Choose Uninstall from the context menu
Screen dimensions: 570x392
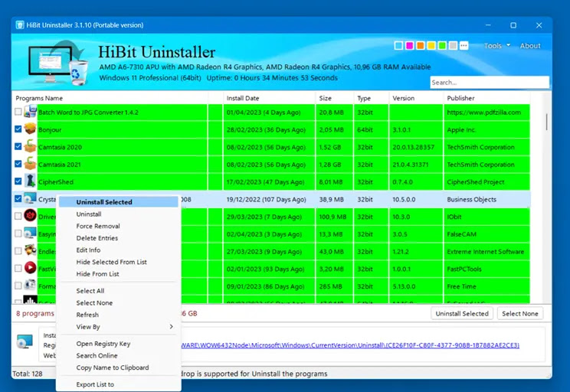coord(119,214)
